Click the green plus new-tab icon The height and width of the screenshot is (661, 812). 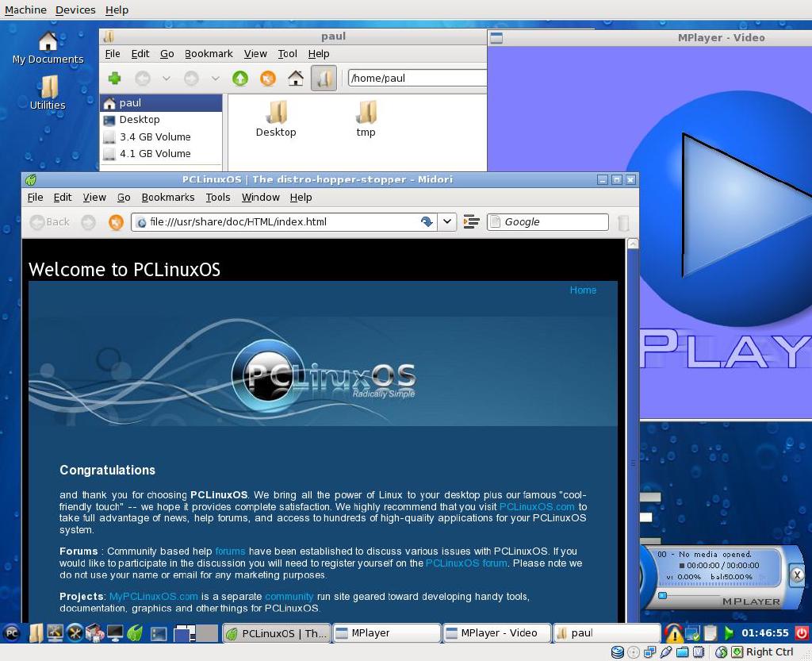(x=114, y=78)
